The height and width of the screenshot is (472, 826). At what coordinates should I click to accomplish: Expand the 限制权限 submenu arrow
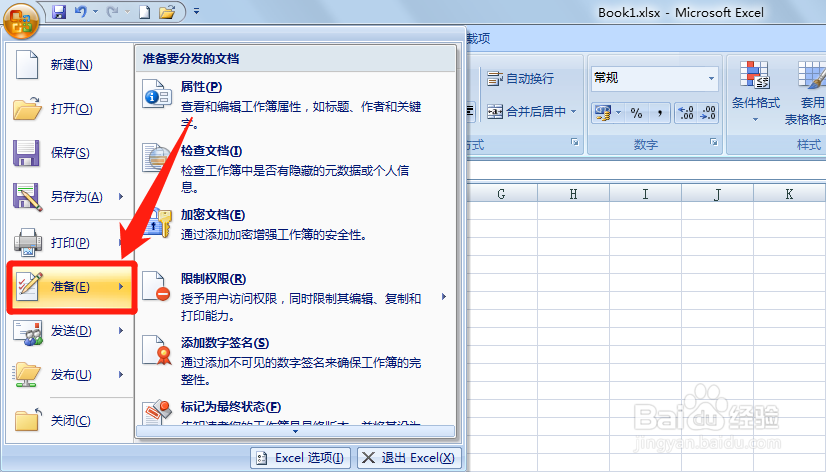[x=444, y=297]
